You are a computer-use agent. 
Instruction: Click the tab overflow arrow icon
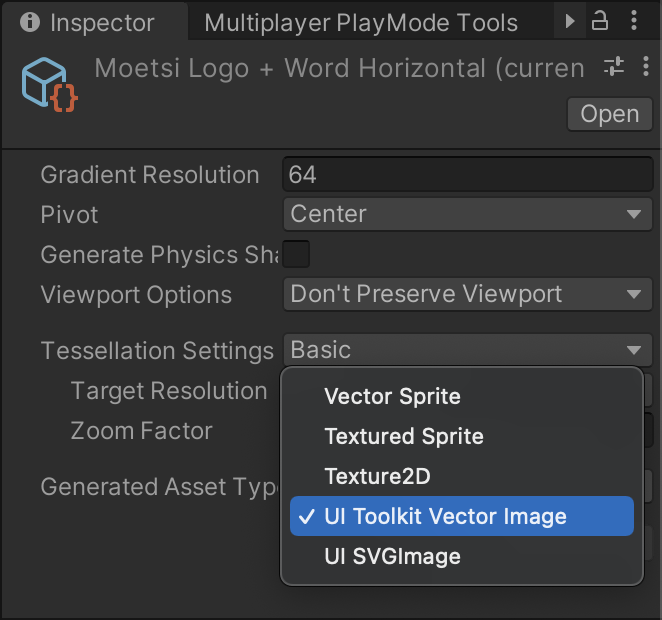[x=571, y=21]
